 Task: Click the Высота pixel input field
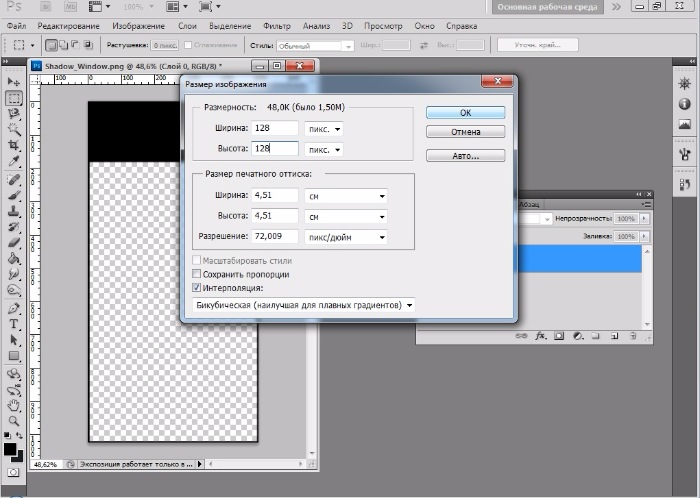click(x=274, y=149)
